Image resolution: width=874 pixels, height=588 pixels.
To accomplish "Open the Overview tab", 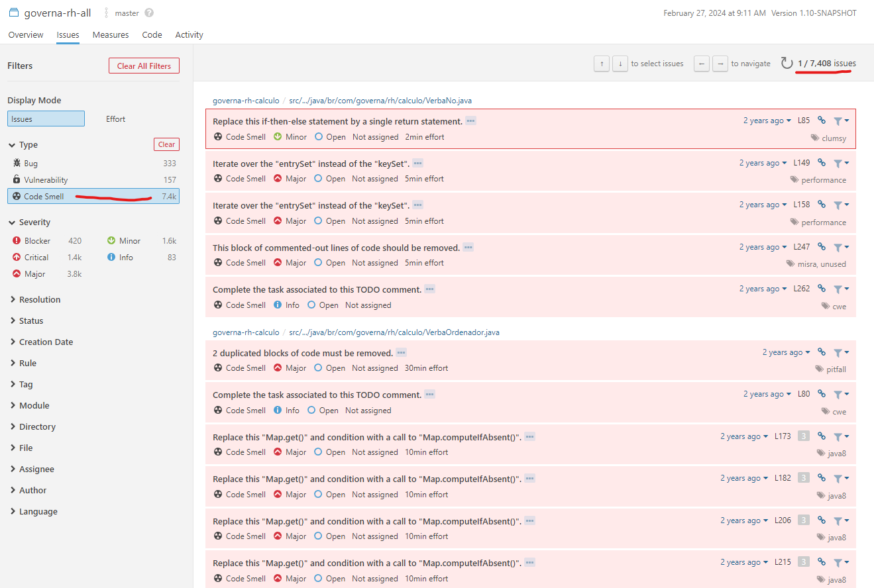I will 26,35.
